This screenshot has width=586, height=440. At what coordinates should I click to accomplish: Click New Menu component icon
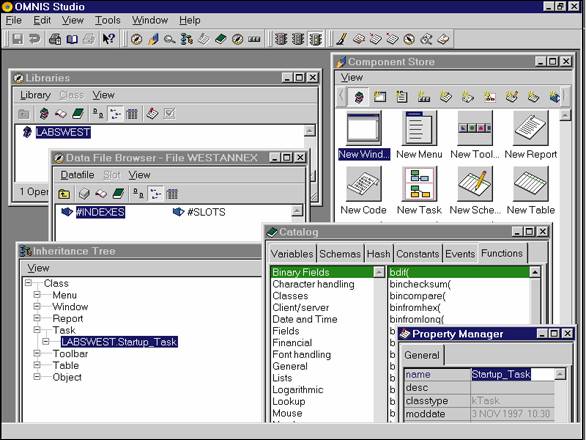point(419,128)
